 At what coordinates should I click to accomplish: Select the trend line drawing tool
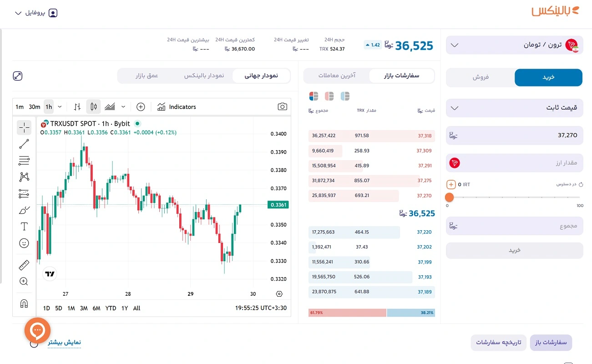coord(24,144)
